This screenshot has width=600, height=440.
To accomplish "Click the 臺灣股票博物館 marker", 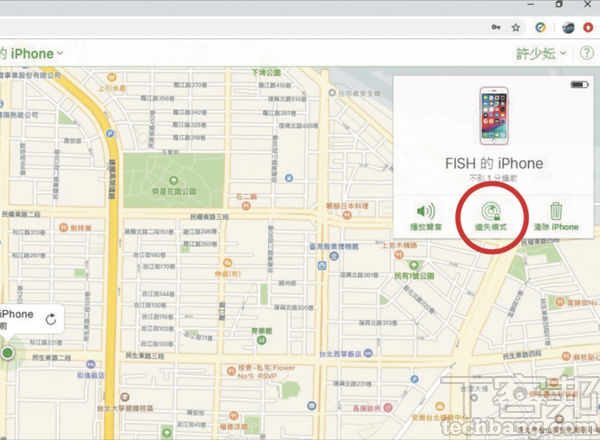I will [x=334, y=256].
